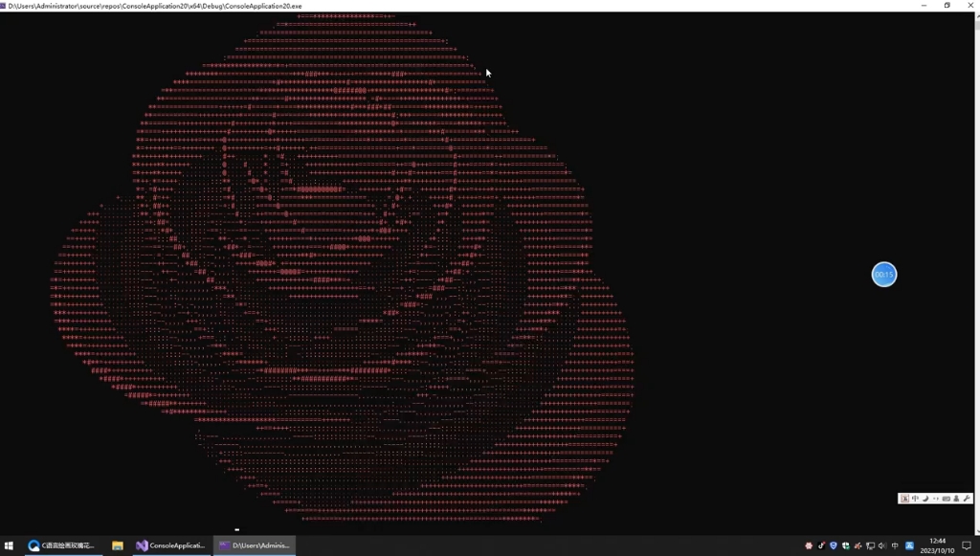
Task: Click the console window title bar icon
Action: point(3,6)
